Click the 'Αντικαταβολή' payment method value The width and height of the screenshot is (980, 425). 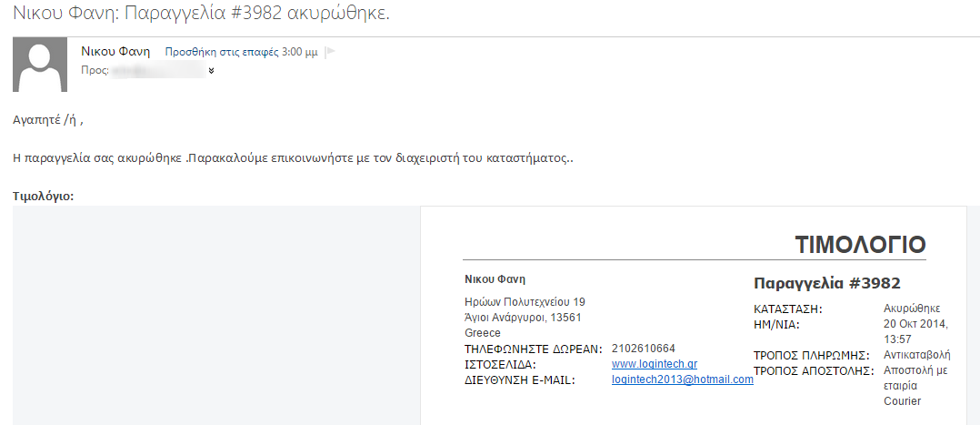[x=916, y=355]
